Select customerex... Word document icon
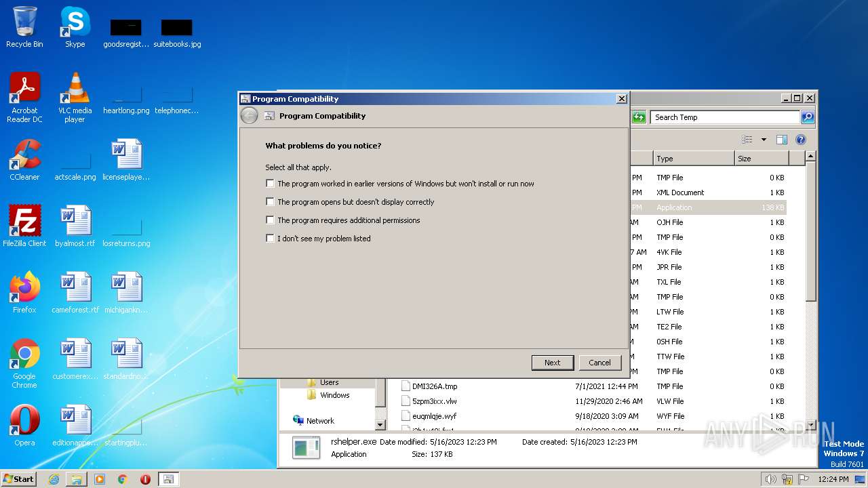 pos(75,359)
